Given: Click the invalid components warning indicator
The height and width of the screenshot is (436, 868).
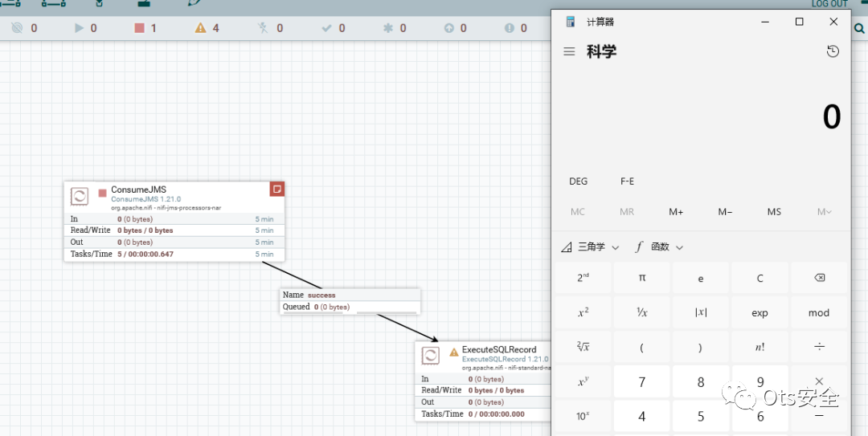Looking at the screenshot, I should [200, 27].
